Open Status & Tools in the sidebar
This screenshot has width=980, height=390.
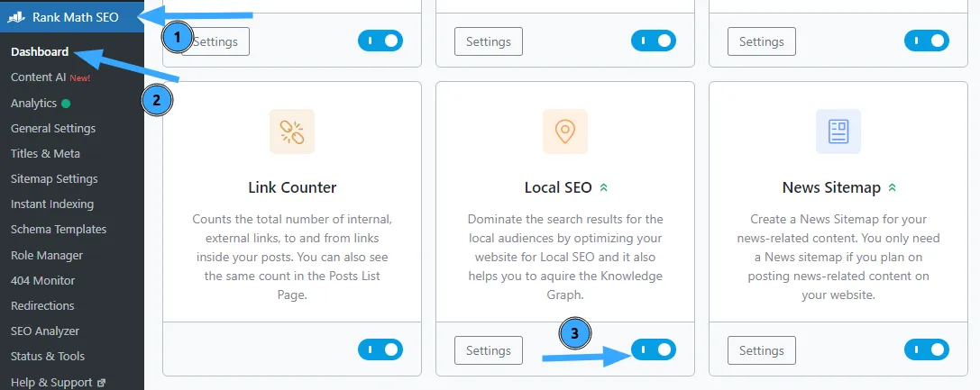coord(48,357)
